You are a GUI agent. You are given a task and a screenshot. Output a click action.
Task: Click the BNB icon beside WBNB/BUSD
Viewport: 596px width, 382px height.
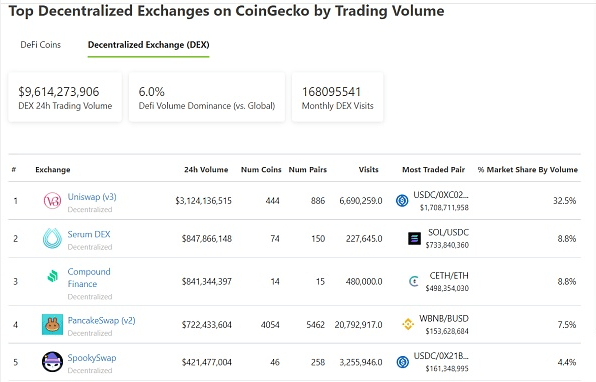[x=408, y=324]
